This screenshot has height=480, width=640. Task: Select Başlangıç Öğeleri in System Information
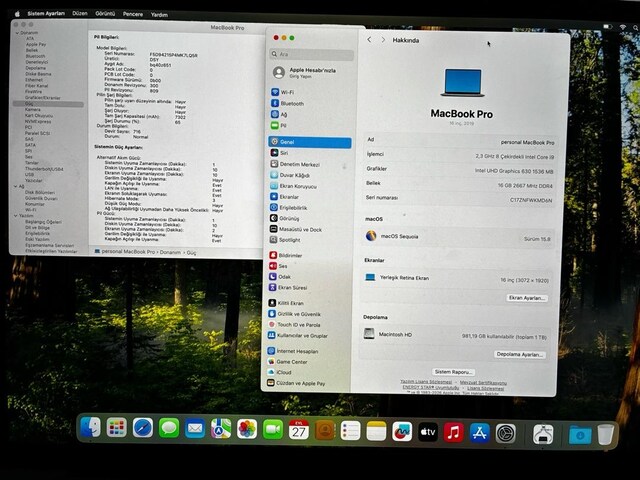coord(43,222)
